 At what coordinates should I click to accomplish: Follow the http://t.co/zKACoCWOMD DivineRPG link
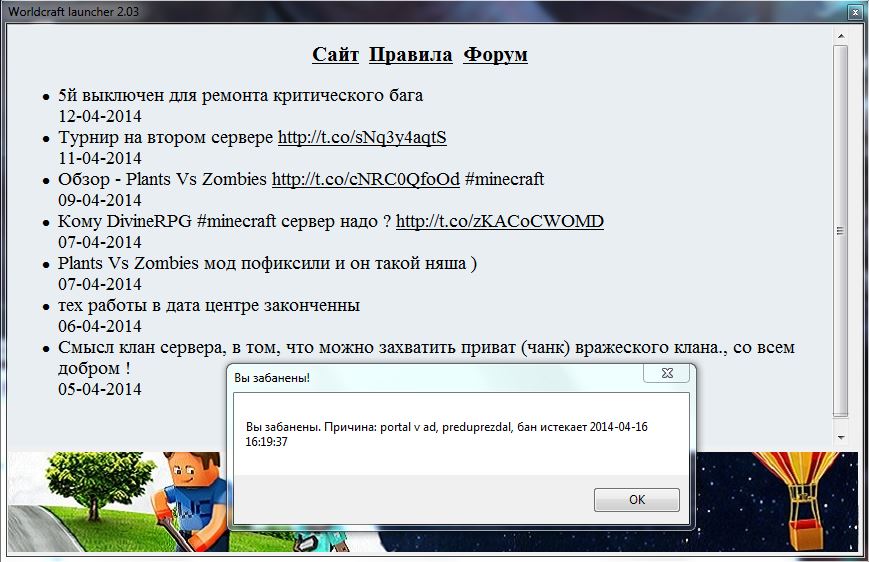499,221
